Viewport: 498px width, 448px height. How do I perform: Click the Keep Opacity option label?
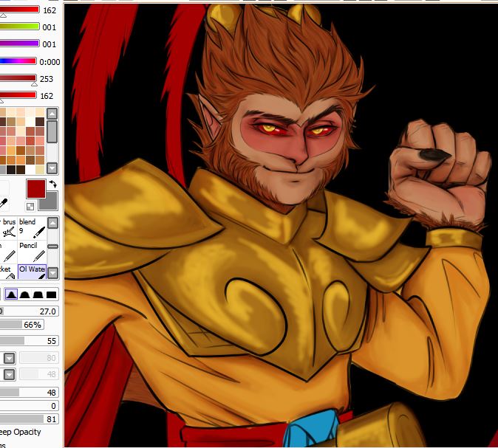pos(21,433)
